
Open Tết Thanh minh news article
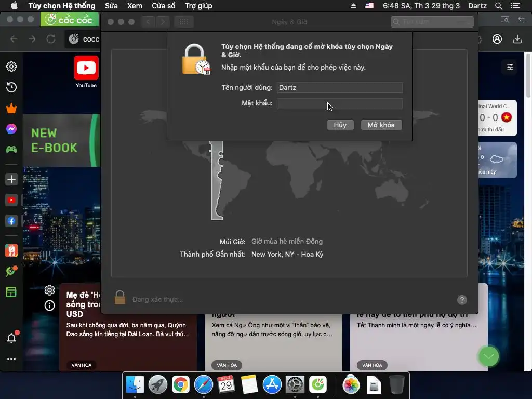(419, 342)
